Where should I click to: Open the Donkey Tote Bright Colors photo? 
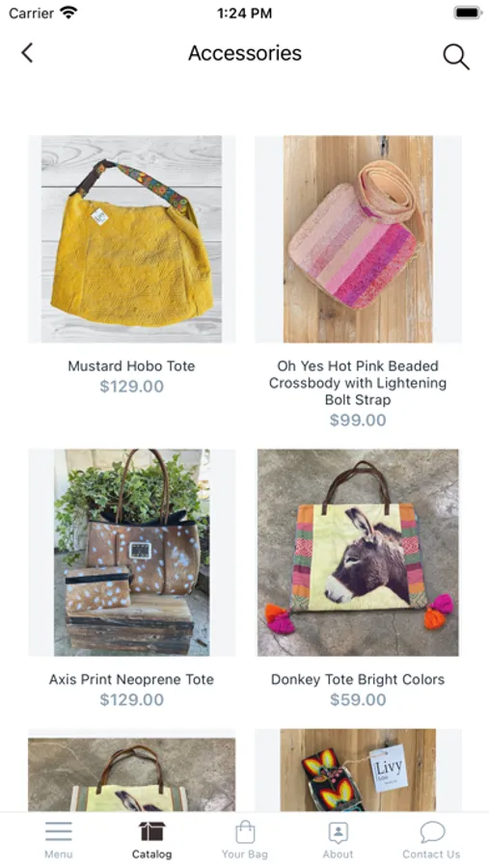(x=358, y=553)
